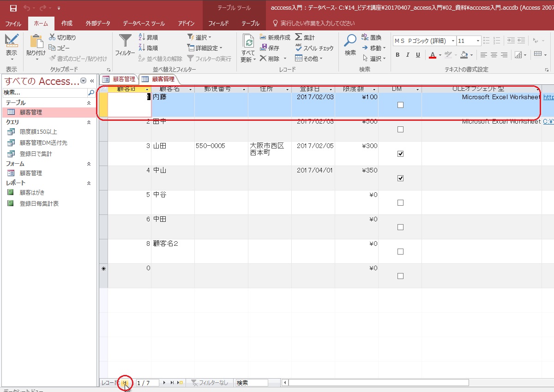This screenshot has height=392, width=554.
Task: Click 新規作成 new record button
Action: (275, 37)
